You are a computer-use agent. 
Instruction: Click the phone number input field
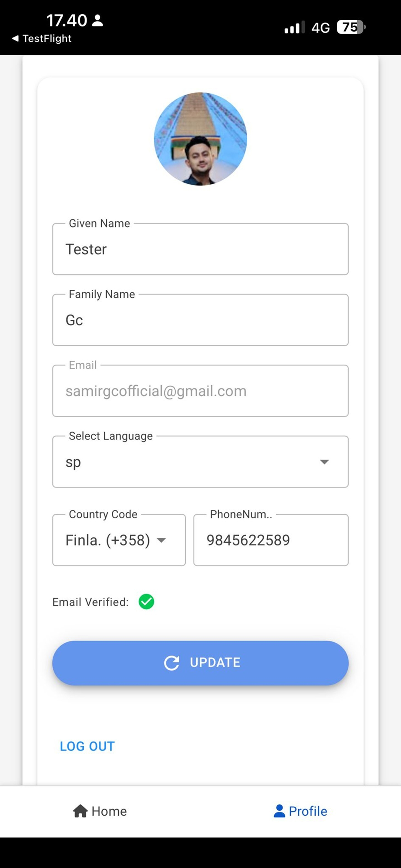tap(271, 540)
